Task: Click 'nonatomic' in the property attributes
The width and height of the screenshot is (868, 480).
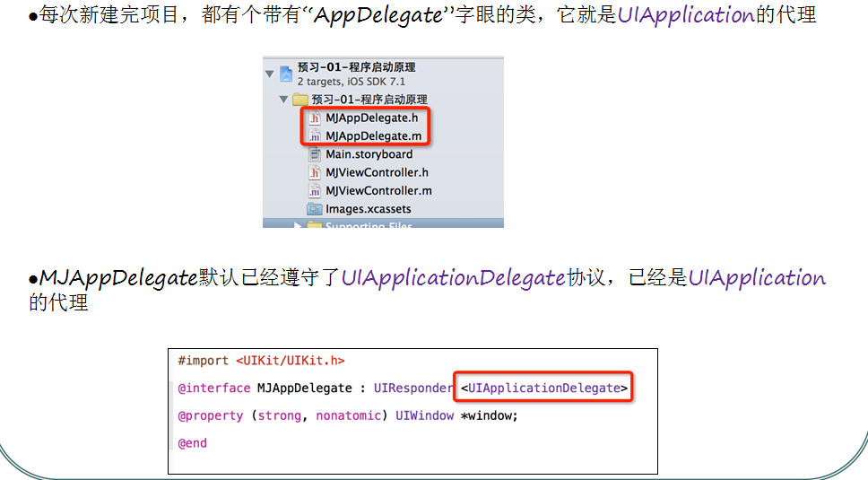Action: [x=349, y=415]
